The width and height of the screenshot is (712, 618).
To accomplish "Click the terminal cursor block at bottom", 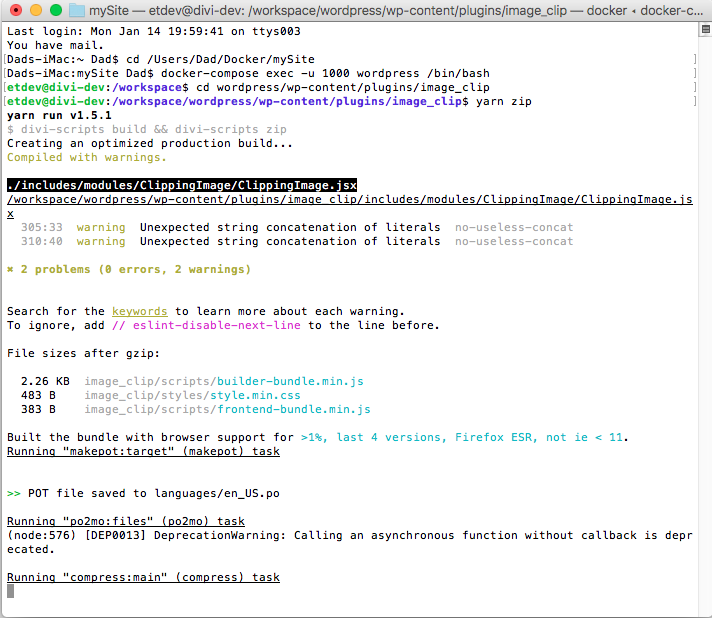I will tap(10, 591).
